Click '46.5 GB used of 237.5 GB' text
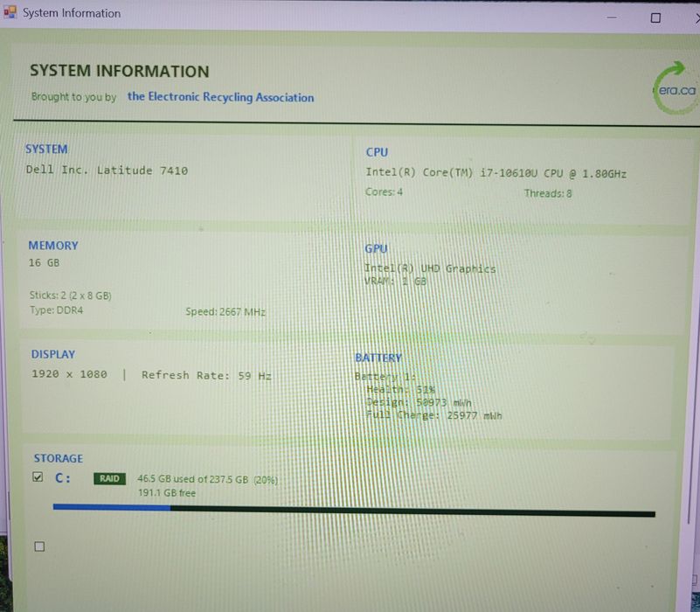 tap(192, 479)
